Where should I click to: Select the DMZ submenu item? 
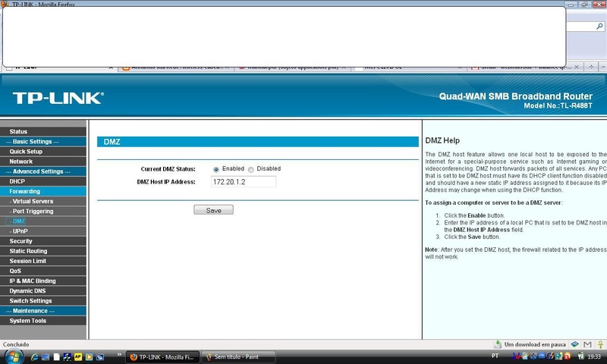coord(43,221)
